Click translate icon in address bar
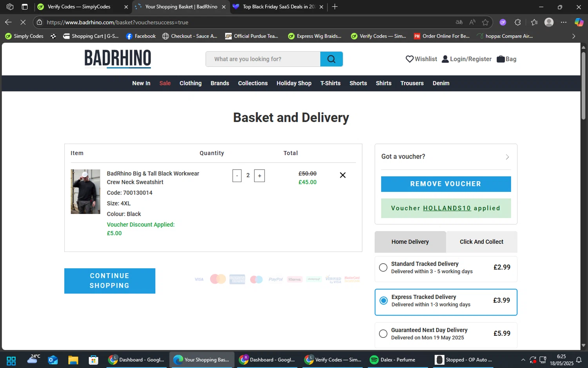The width and height of the screenshot is (588, 368). [459, 22]
